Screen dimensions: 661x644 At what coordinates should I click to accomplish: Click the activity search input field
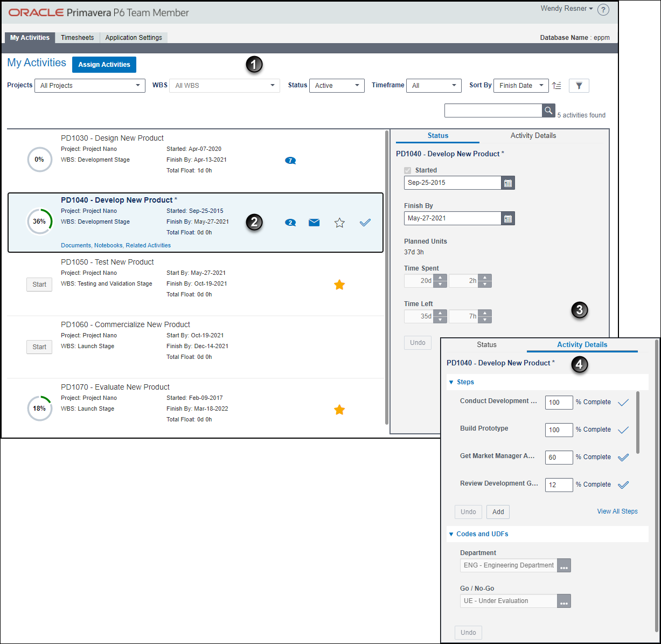click(493, 110)
